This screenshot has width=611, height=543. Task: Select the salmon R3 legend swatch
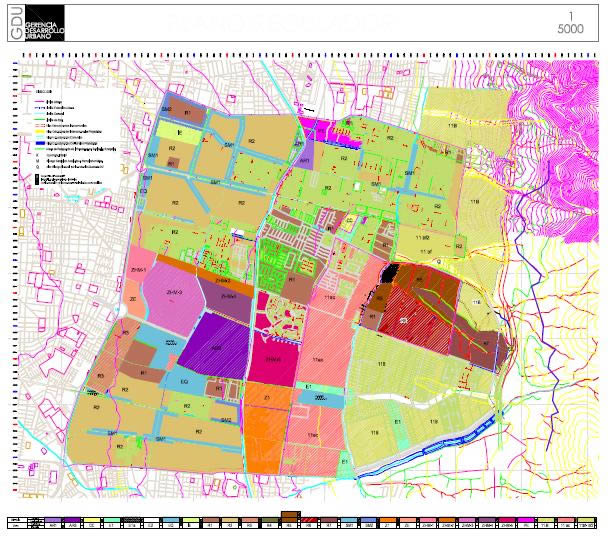tap(250, 520)
